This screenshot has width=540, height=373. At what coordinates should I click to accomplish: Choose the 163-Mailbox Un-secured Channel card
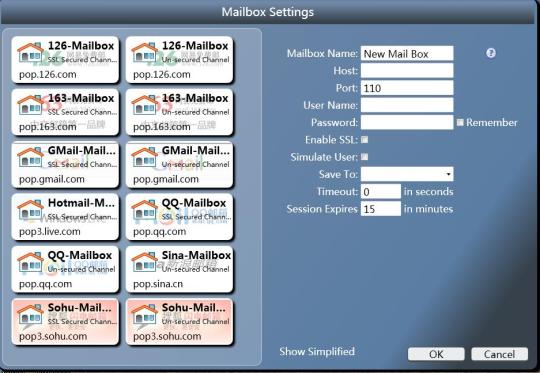pos(179,112)
